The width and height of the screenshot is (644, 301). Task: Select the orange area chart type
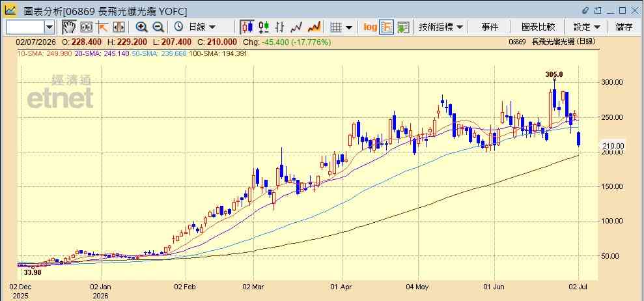coord(315,27)
